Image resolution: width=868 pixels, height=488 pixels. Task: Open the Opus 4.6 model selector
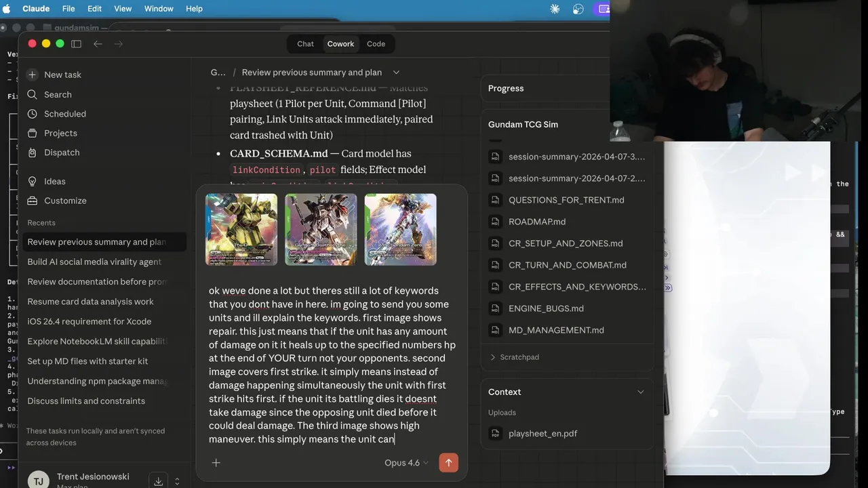pyautogui.click(x=406, y=463)
